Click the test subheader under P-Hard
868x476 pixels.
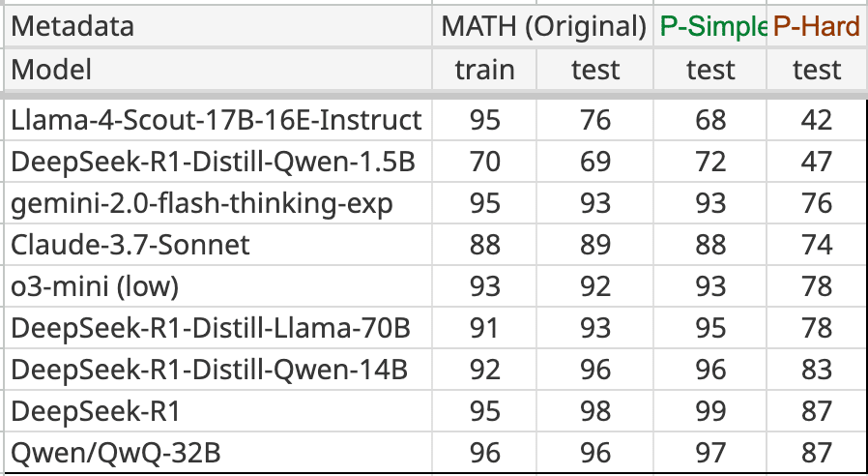[817, 70]
